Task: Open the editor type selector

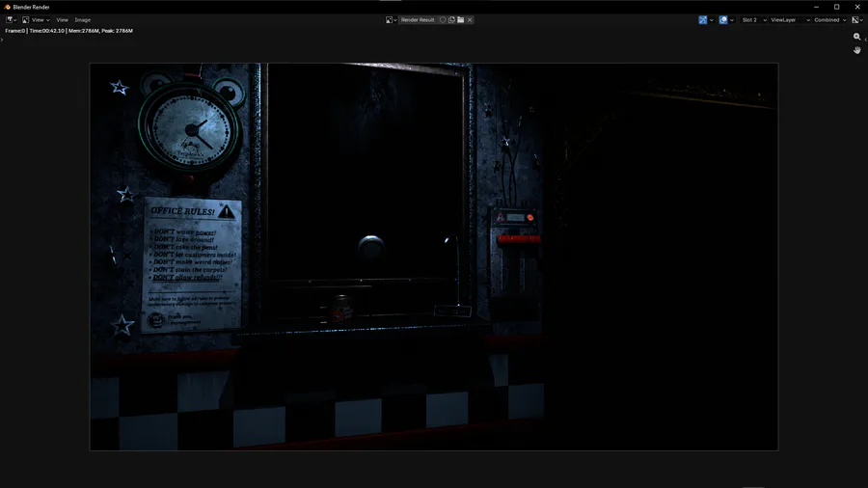Action: click(x=11, y=20)
